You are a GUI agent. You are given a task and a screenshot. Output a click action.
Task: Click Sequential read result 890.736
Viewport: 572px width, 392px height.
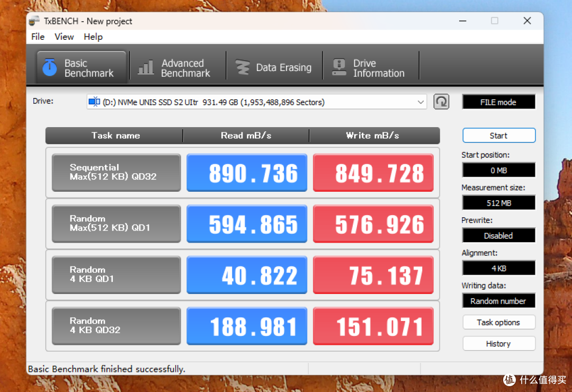(x=247, y=173)
